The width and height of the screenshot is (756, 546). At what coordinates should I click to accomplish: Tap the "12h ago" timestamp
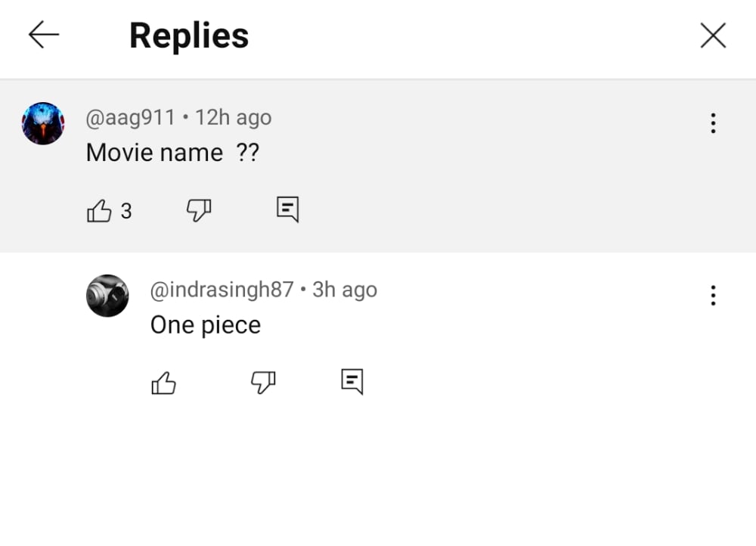tap(234, 117)
